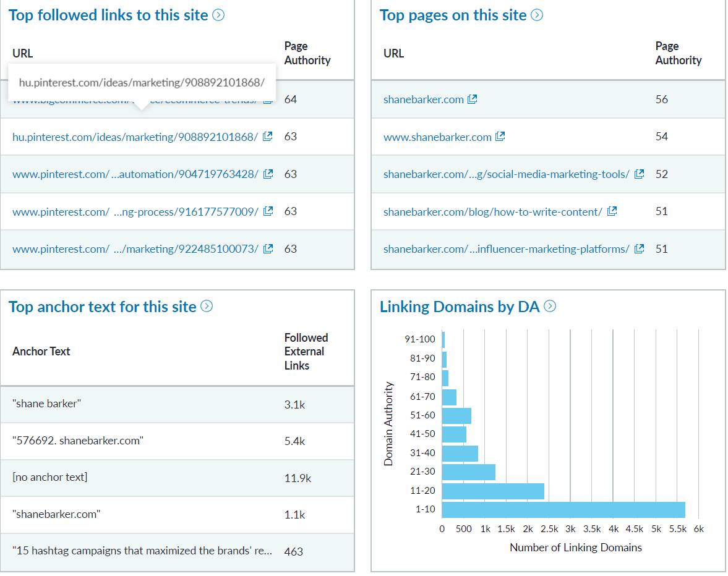This screenshot has width=728, height=576.
Task: Click Page Authority value 52 for social-media-marketing-tools
Action: [x=662, y=174]
